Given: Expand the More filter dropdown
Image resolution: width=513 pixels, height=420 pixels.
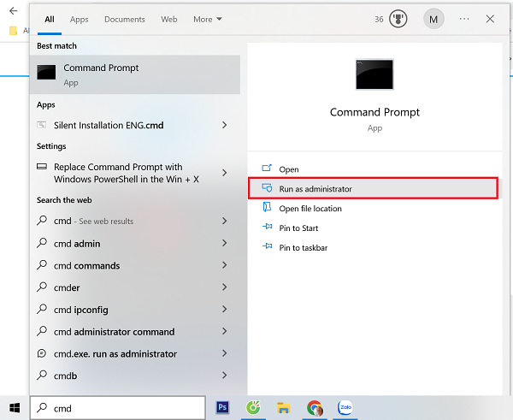Looking at the screenshot, I should click(x=207, y=19).
